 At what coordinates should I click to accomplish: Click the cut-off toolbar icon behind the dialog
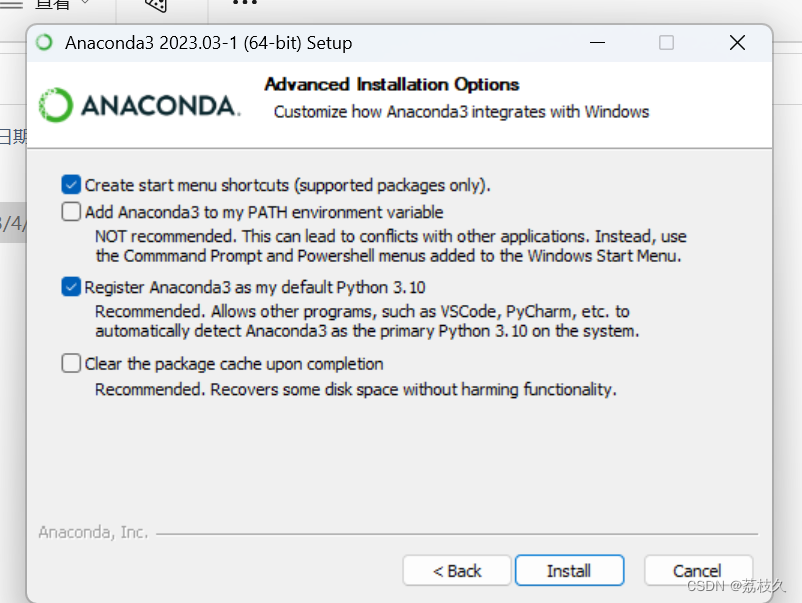[156, 5]
